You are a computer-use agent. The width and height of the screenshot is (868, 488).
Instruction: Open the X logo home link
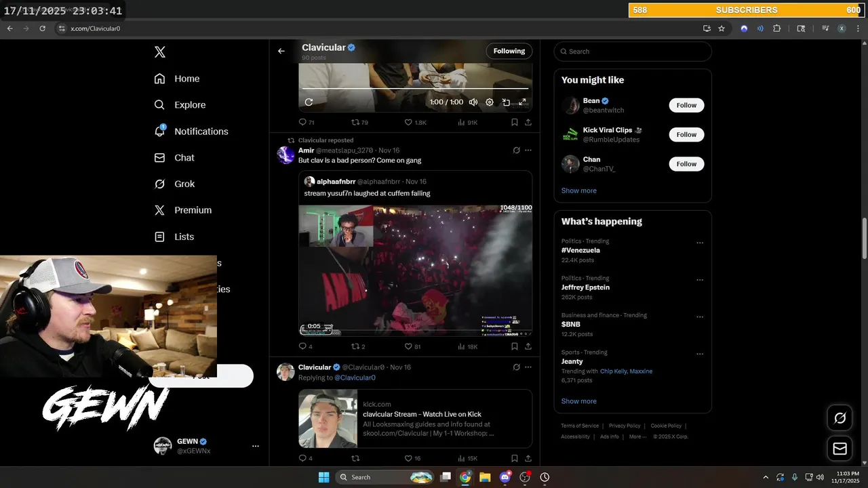pos(160,52)
